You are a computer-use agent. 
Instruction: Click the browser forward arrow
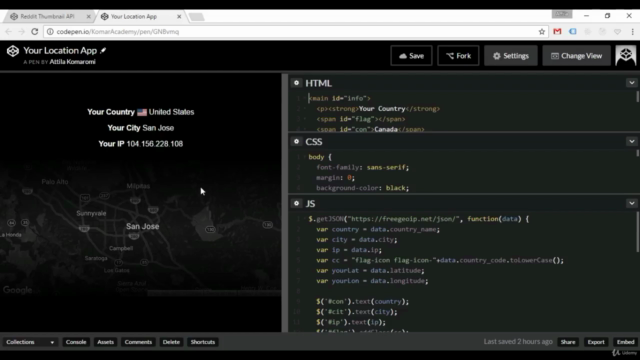[21, 31]
